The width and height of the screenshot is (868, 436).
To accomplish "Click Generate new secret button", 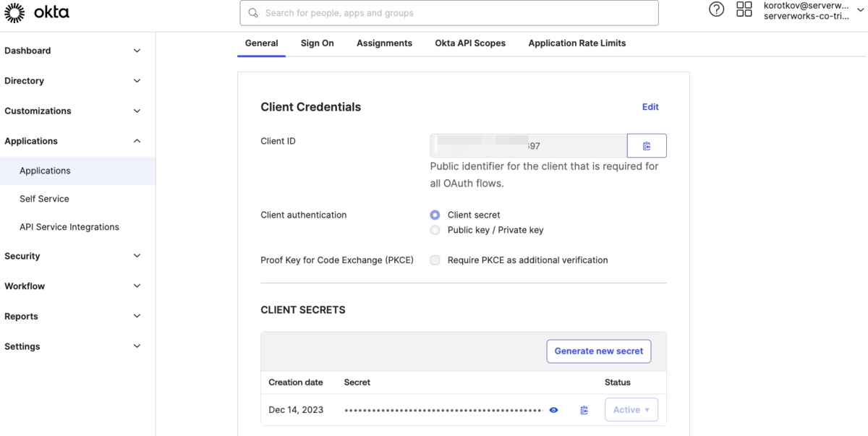I will [599, 351].
